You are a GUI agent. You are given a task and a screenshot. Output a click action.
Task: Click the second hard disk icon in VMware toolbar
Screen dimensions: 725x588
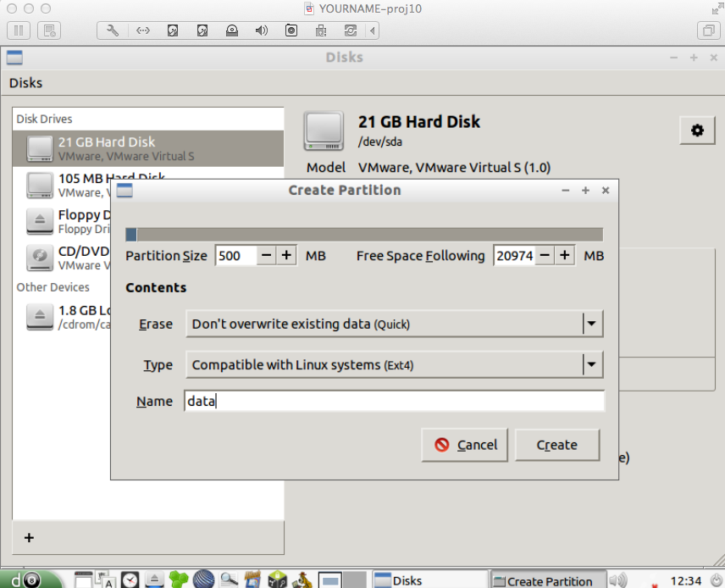[x=202, y=31]
